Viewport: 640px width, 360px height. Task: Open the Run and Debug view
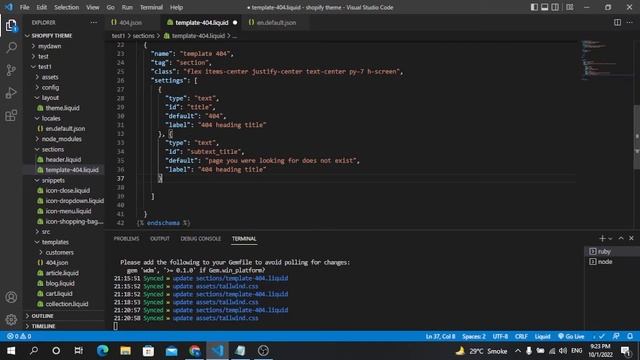click(x=11, y=93)
